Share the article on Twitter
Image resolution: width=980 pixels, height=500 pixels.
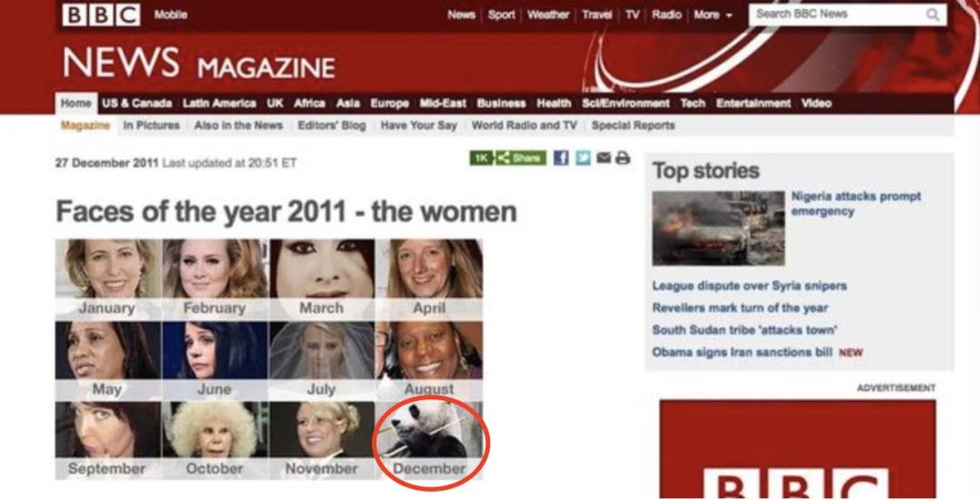pos(583,158)
